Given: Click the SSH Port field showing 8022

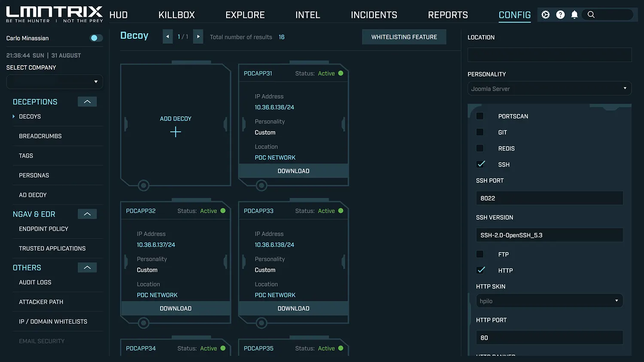Looking at the screenshot, I should (550, 198).
